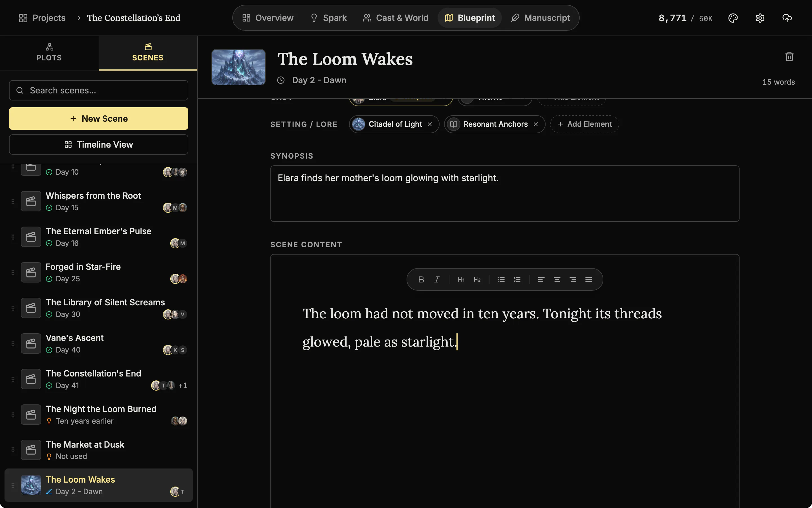The image size is (812, 508).
Task: Open the Overview tab
Action: click(x=268, y=18)
